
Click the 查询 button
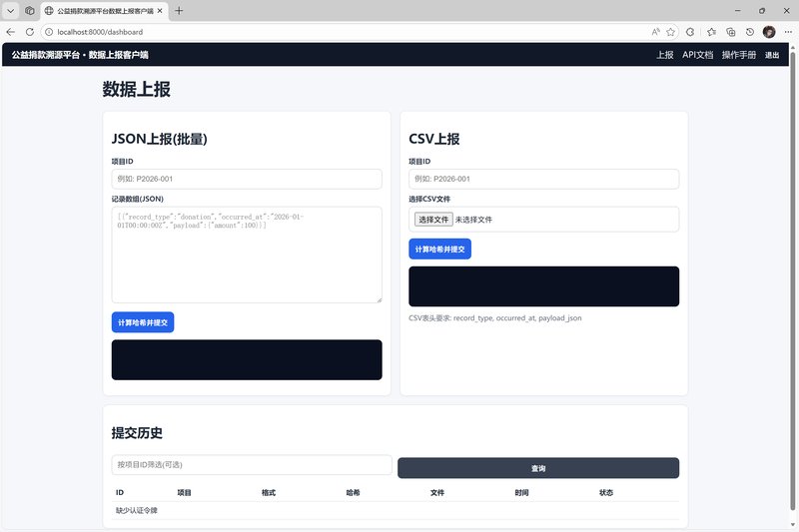pyautogui.click(x=538, y=468)
